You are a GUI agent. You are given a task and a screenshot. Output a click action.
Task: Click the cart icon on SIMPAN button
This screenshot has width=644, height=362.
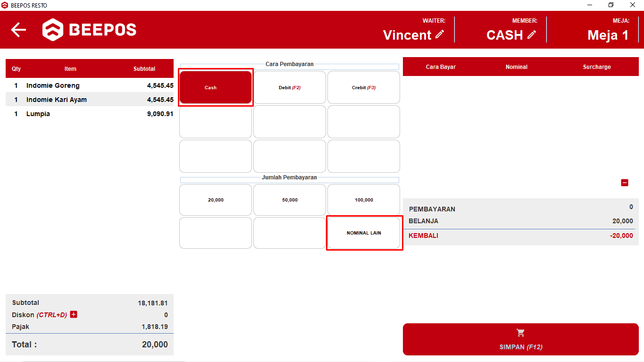click(521, 333)
